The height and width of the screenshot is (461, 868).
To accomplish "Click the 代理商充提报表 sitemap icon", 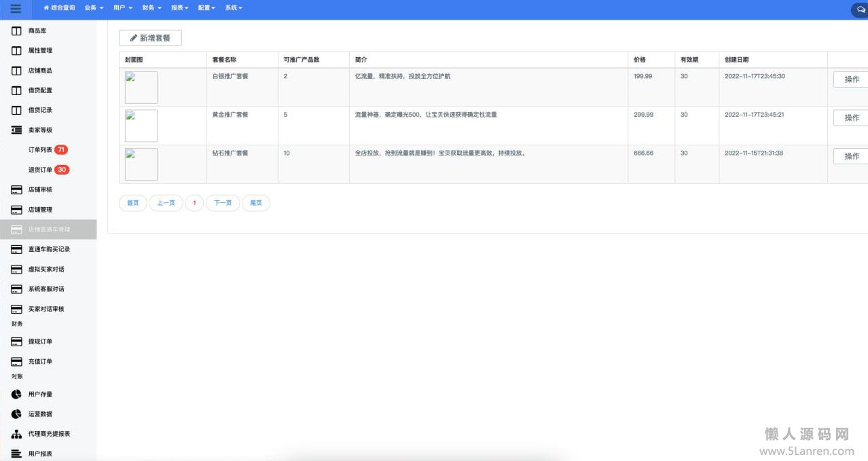I will (17, 434).
